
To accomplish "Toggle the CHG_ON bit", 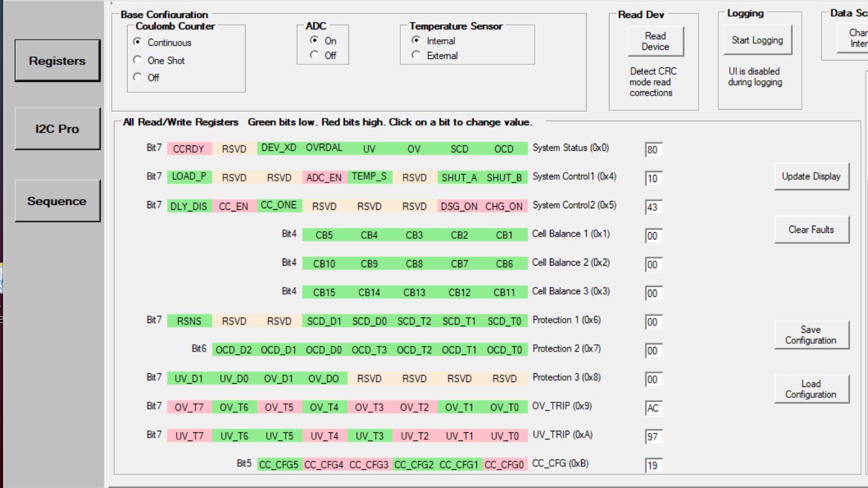I will [504, 206].
